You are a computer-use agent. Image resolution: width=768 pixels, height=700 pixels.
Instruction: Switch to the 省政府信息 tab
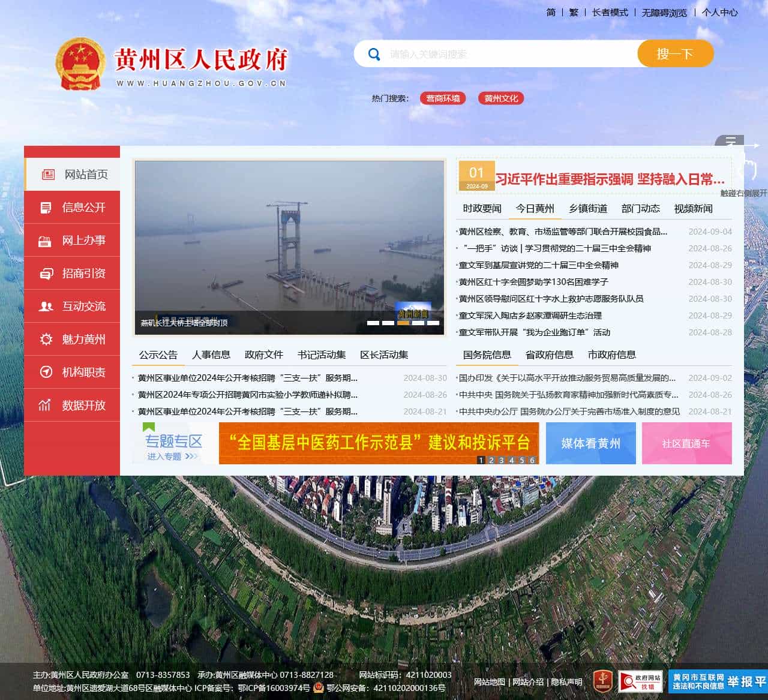[x=550, y=355]
